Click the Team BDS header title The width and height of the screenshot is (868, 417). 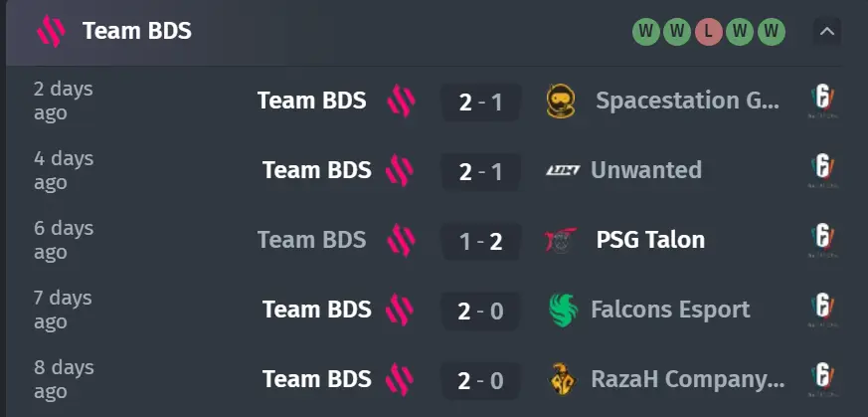tap(137, 31)
